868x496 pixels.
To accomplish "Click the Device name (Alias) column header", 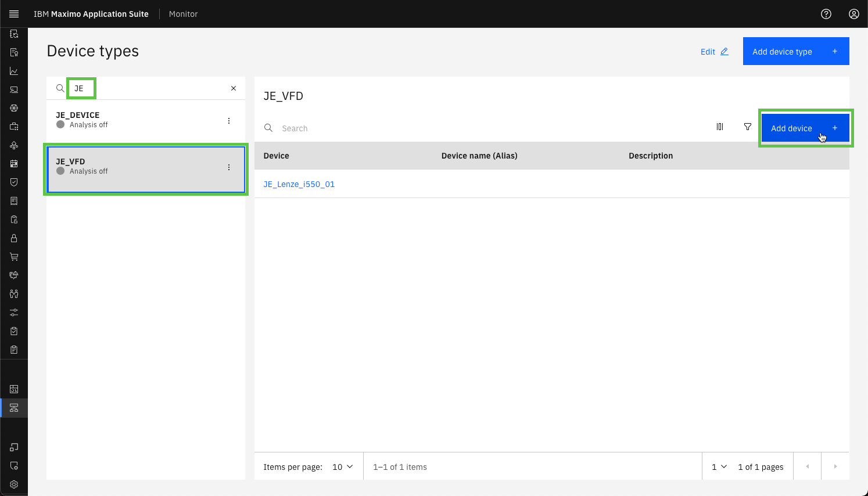I will [x=479, y=156].
